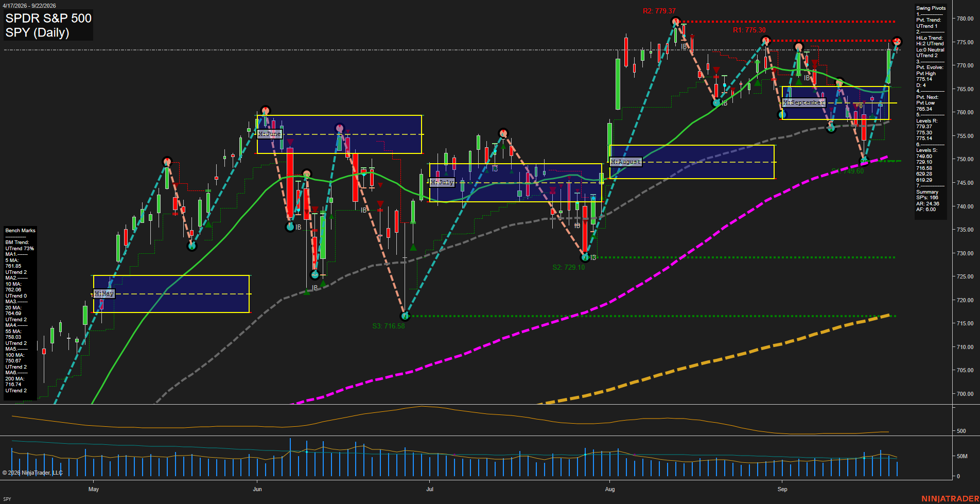Select the M:September monthly range label
The width and height of the screenshot is (980, 504).
803,102
